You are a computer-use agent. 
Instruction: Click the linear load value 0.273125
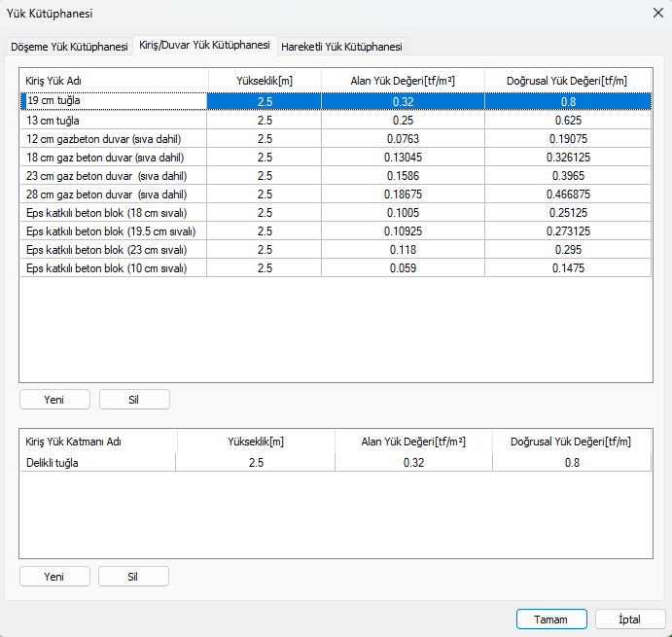pos(568,231)
